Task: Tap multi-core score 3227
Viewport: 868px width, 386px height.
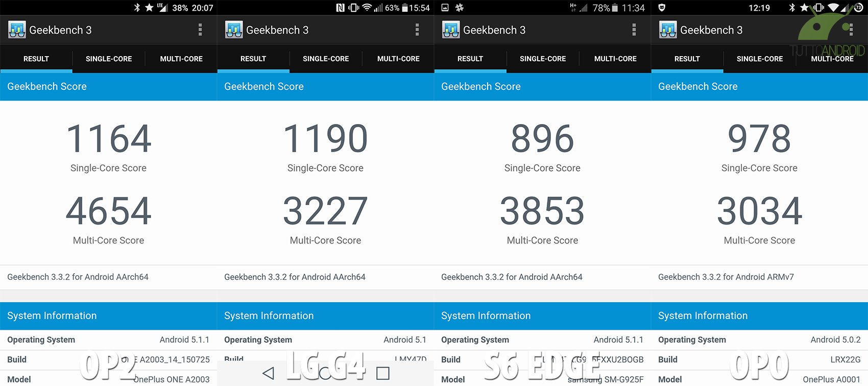Action: pos(326,211)
